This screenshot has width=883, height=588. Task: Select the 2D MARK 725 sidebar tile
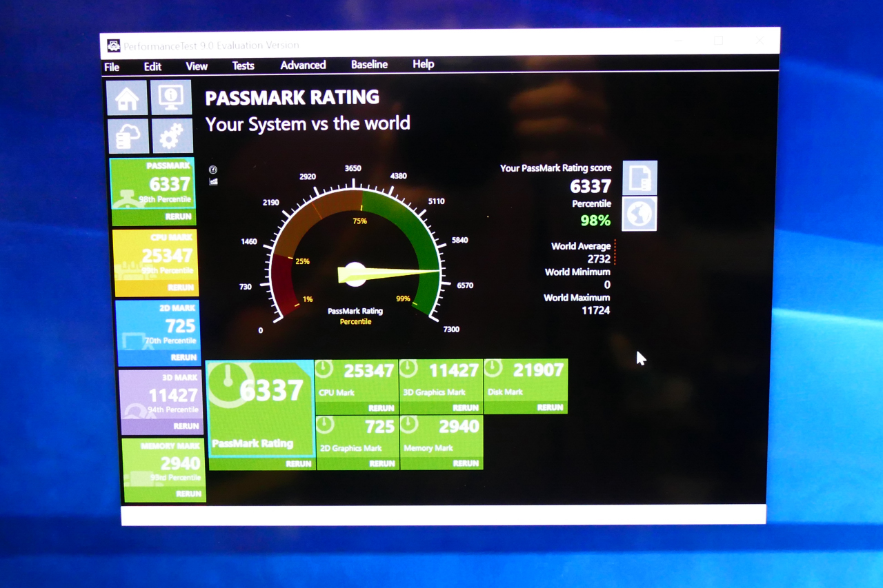pos(158,326)
